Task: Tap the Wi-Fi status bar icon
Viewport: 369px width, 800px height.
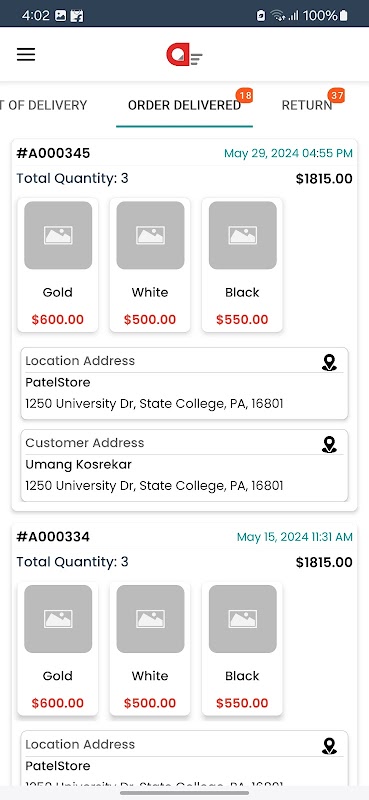Action: tap(278, 15)
